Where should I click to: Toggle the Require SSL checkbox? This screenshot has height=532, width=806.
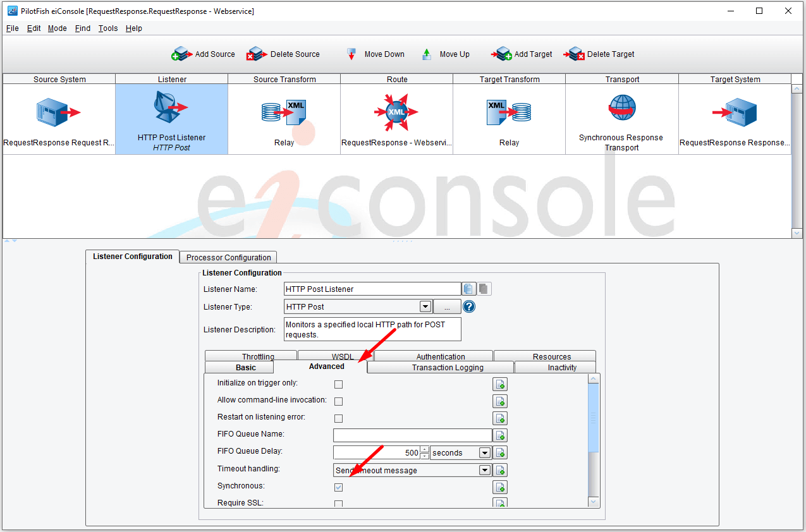click(338, 504)
